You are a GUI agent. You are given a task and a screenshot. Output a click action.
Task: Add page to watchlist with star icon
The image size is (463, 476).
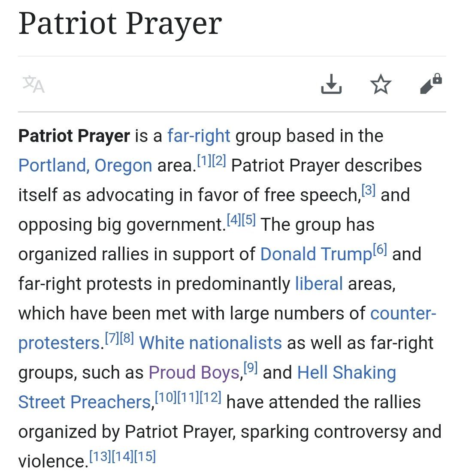381,84
